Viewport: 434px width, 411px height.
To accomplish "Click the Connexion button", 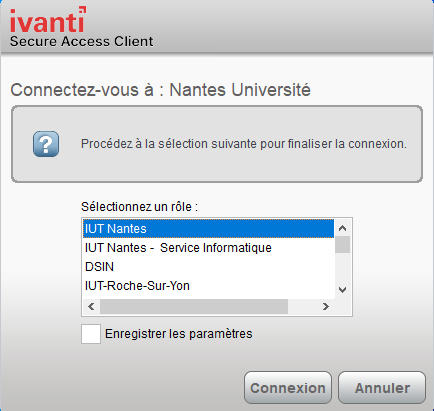I will pyautogui.click(x=288, y=388).
